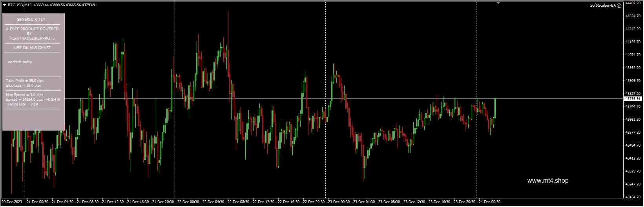This screenshot has width=644, height=207.
Task: Click the 43992.20 price scale label
Action: 633,68
